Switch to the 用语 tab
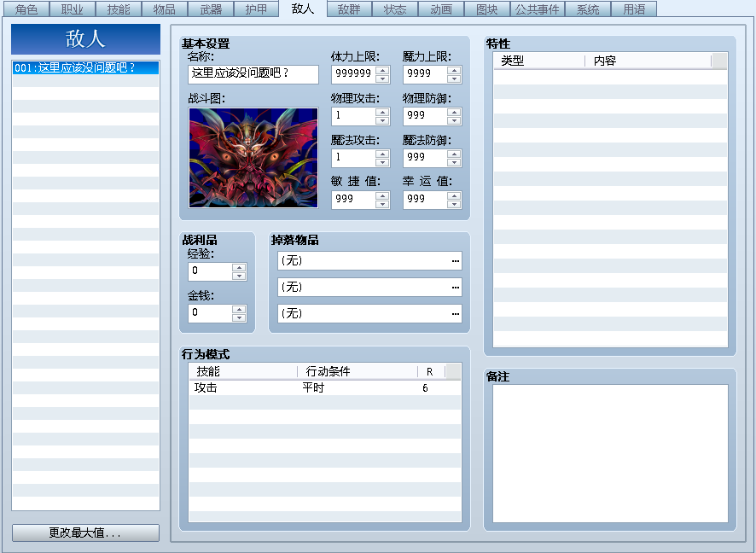Viewport: 756px width, 553px height. tap(634, 9)
